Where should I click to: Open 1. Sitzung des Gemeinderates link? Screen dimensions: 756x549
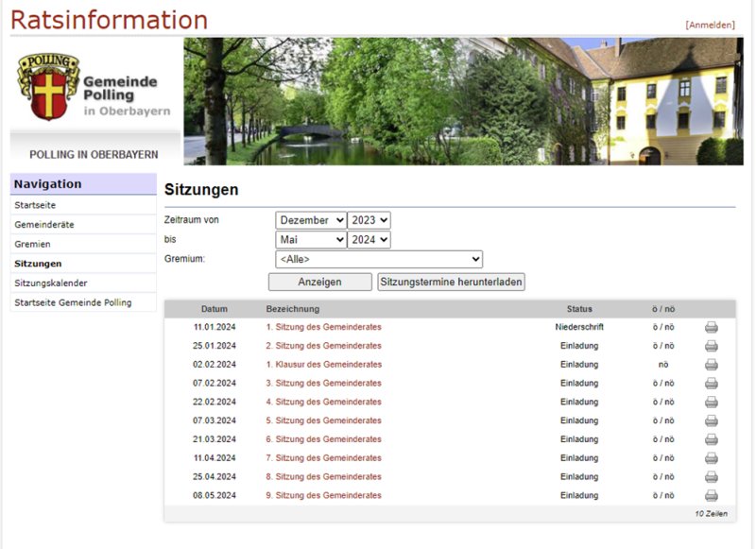coord(323,327)
